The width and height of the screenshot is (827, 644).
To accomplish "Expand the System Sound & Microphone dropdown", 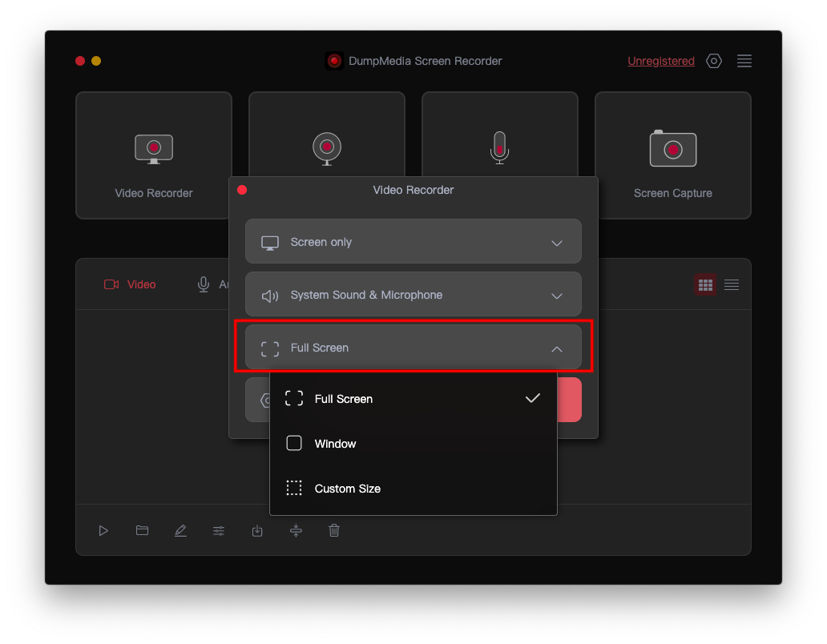I will [x=413, y=295].
